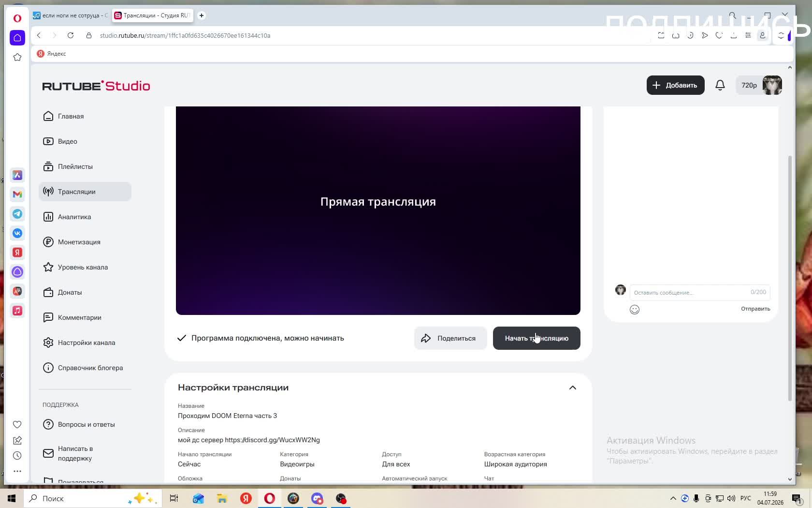This screenshot has height=508, width=812.
Task: Open a new browser tab
Action: point(202,15)
